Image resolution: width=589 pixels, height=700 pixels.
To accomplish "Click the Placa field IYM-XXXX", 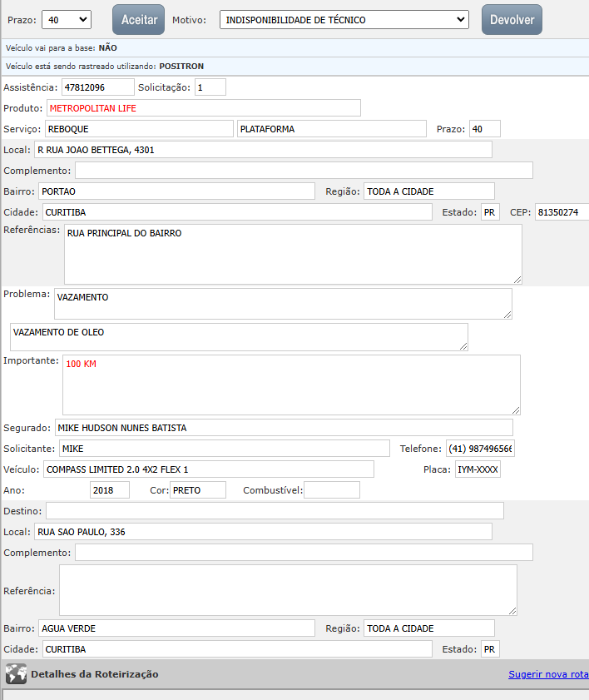I will coord(478,469).
